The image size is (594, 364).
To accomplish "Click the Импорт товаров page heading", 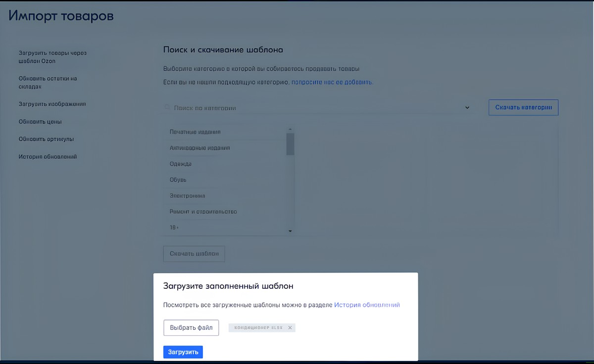I will click(x=61, y=16).
